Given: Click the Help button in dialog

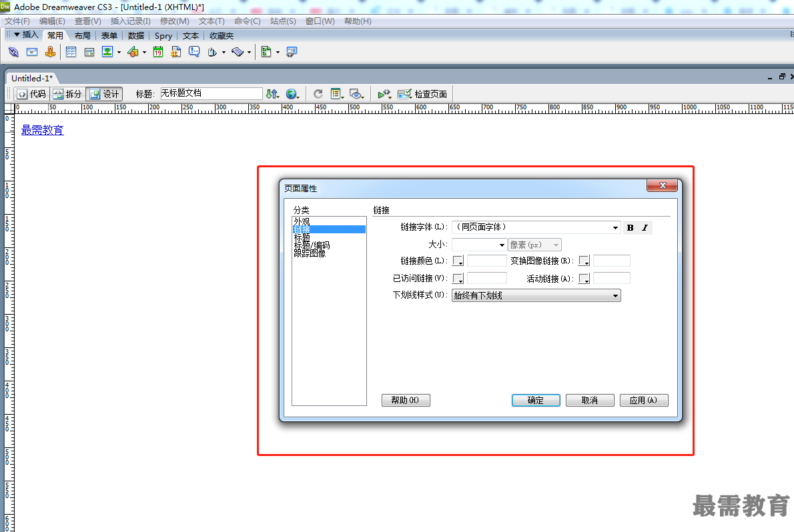Looking at the screenshot, I should click(x=406, y=401).
